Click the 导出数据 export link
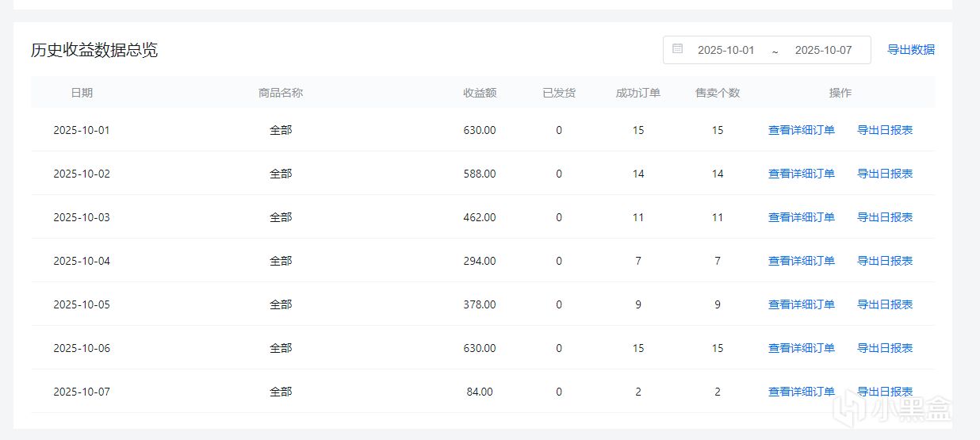 [910, 49]
